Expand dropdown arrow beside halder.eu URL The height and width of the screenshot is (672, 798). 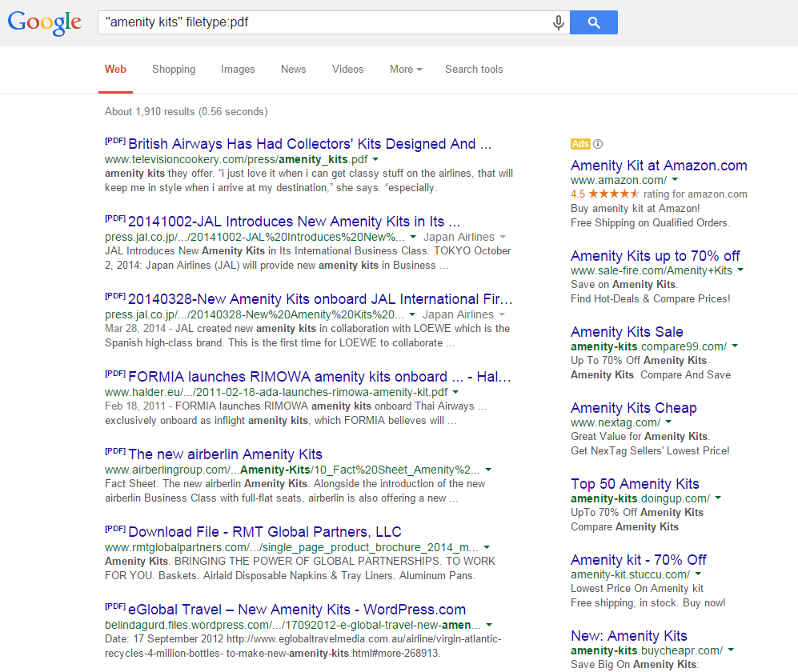pyautogui.click(x=455, y=392)
